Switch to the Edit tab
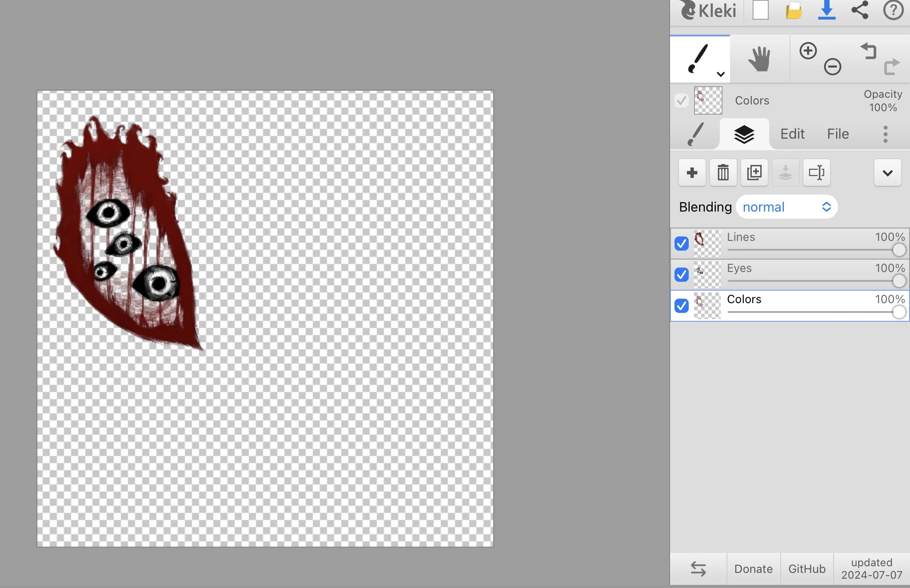This screenshot has width=910, height=588. coord(791,134)
